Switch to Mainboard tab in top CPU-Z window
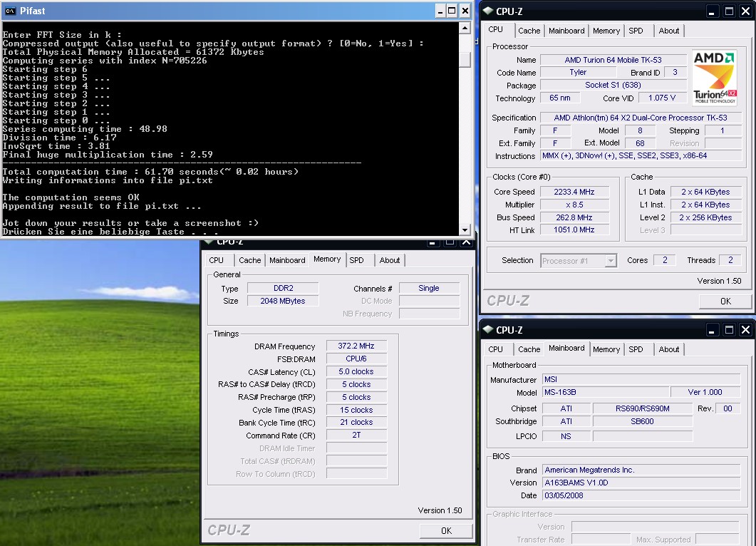 tap(566, 31)
